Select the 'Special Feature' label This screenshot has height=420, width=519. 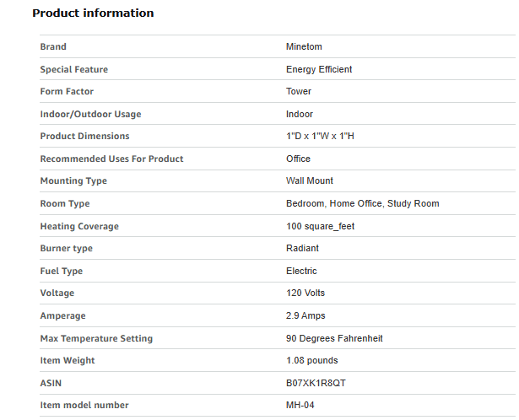[x=74, y=69]
